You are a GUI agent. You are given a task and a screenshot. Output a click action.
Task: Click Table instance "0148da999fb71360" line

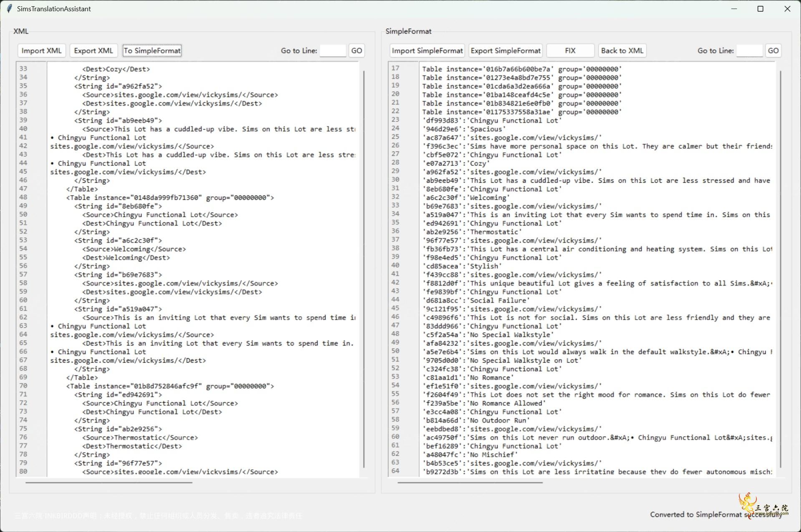170,198
